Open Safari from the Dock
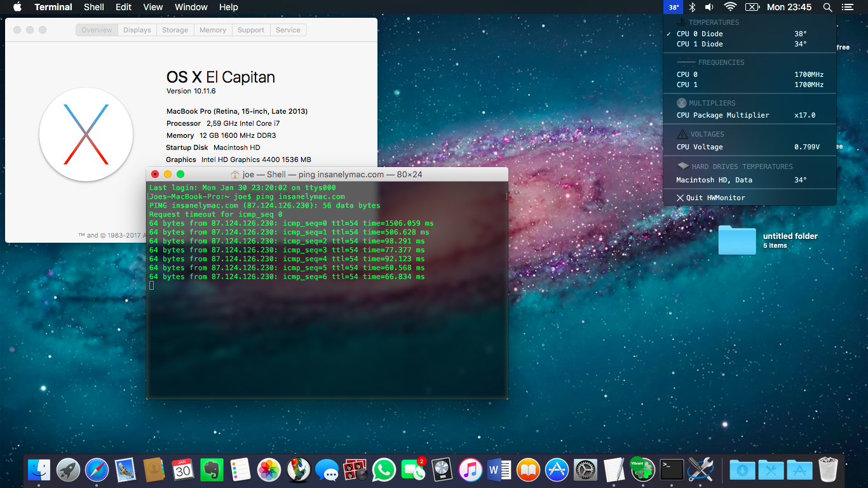This screenshot has width=868, height=488. [97, 470]
